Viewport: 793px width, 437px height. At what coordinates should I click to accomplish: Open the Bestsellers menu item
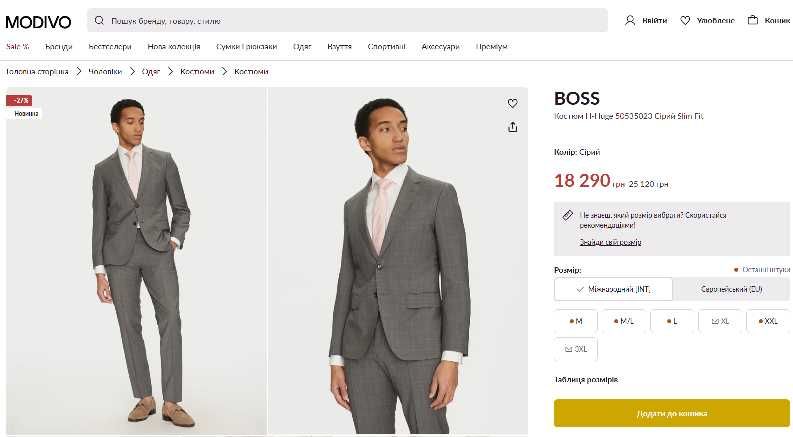110,47
